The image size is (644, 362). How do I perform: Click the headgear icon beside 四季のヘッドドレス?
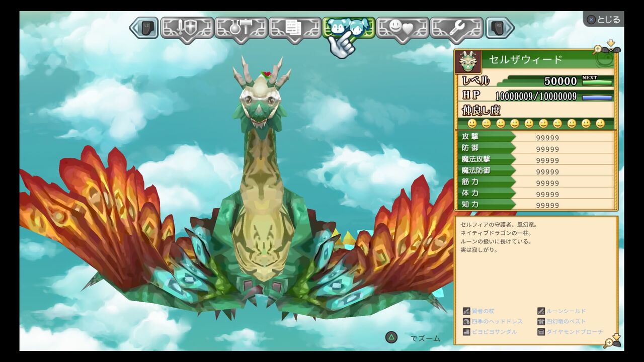[466, 322]
